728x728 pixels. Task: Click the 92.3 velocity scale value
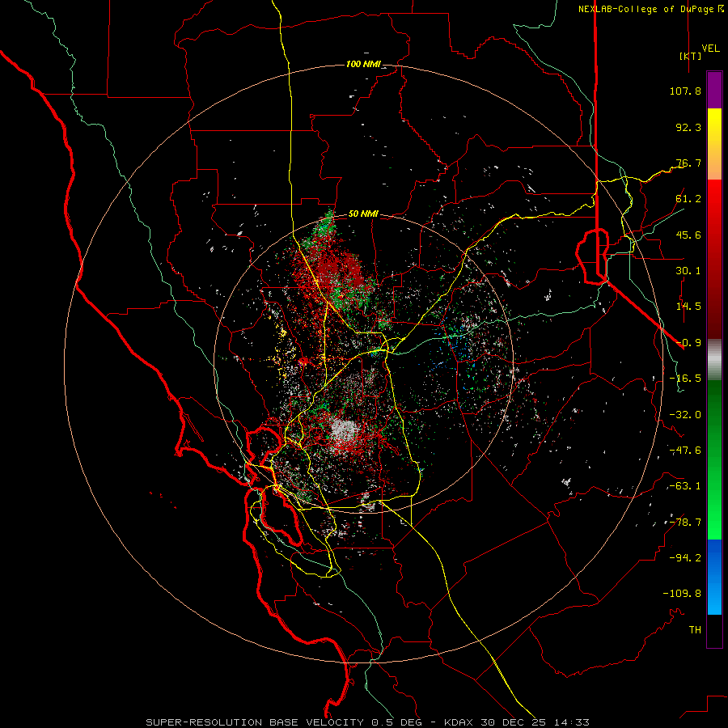point(688,127)
